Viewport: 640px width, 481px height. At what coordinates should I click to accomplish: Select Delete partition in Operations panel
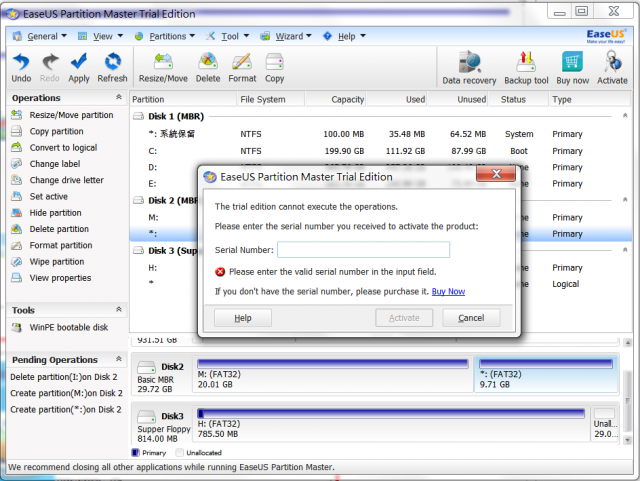(x=50, y=229)
